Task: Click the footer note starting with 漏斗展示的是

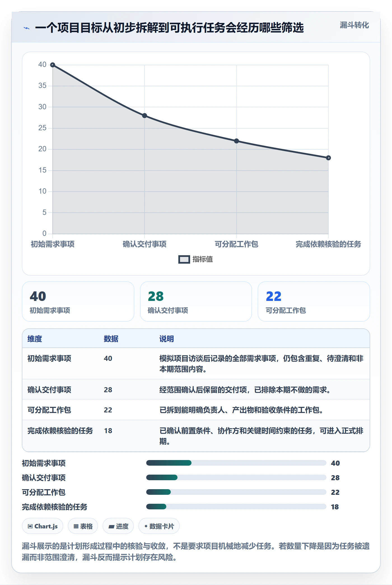Action: click(196, 551)
